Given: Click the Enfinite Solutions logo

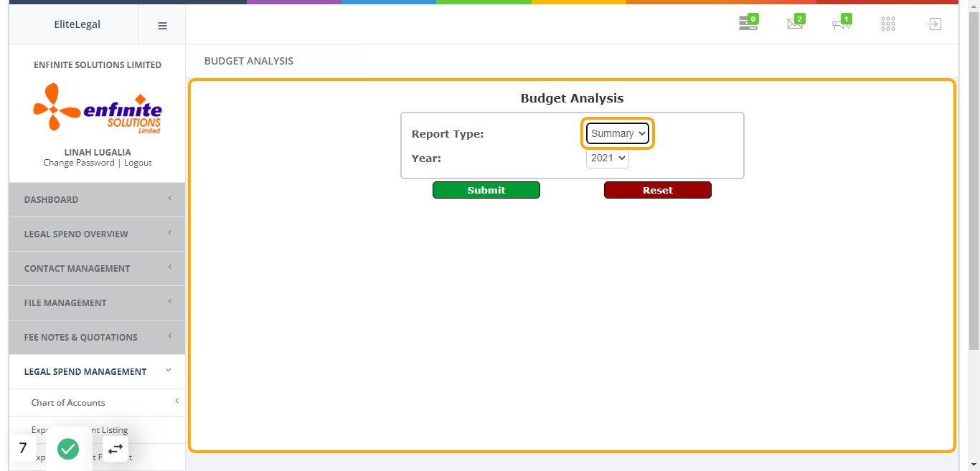Looking at the screenshot, I should (98, 108).
